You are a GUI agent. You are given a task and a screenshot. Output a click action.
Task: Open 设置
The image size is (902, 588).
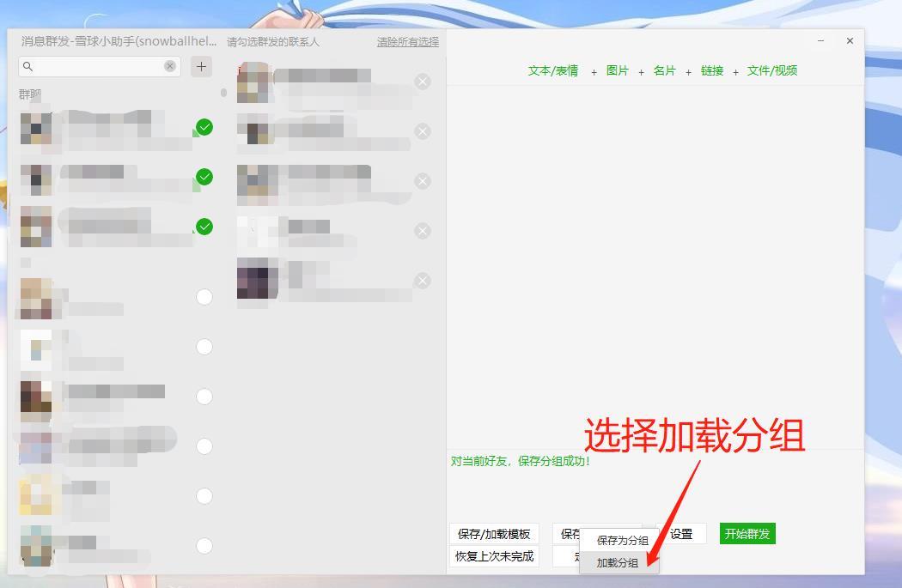(x=681, y=534)
